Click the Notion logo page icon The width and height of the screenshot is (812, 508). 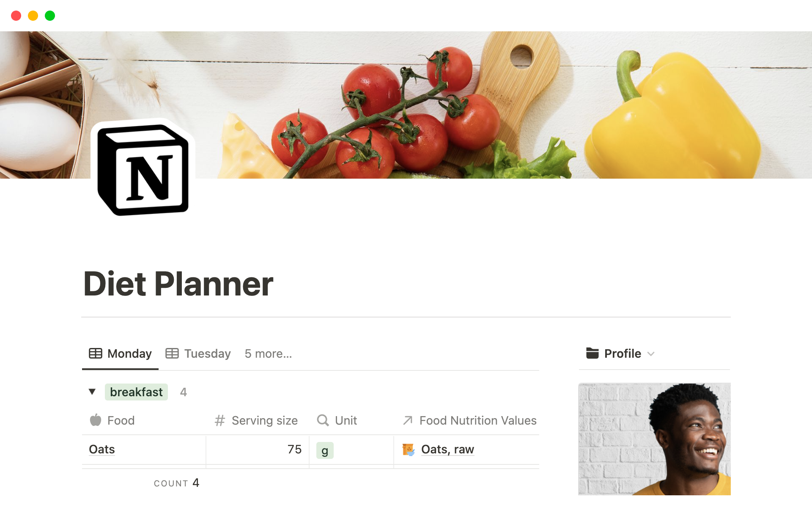coord(143,170)
